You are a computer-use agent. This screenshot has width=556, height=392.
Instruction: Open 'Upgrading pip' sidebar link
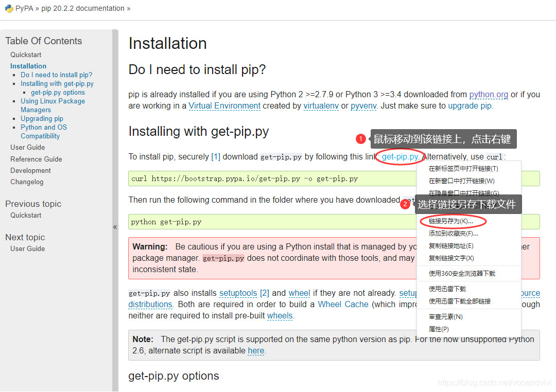pos(42,119)
